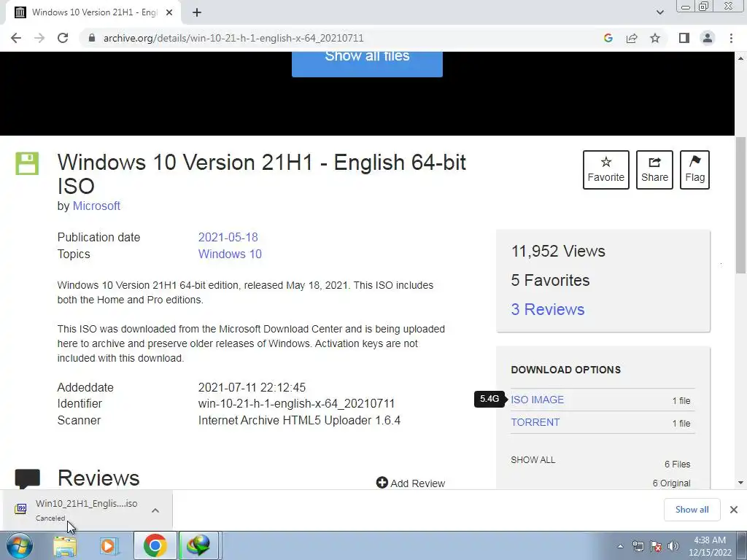Click SHOW ALL download options
Screen dimensions: 747x560
tap(533, 460)
